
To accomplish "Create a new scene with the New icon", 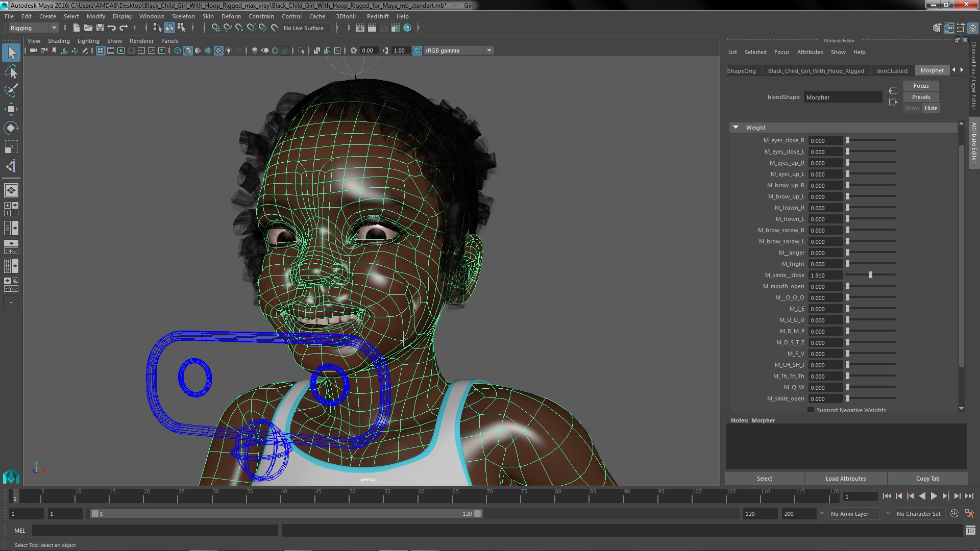I will coord(77,28).
